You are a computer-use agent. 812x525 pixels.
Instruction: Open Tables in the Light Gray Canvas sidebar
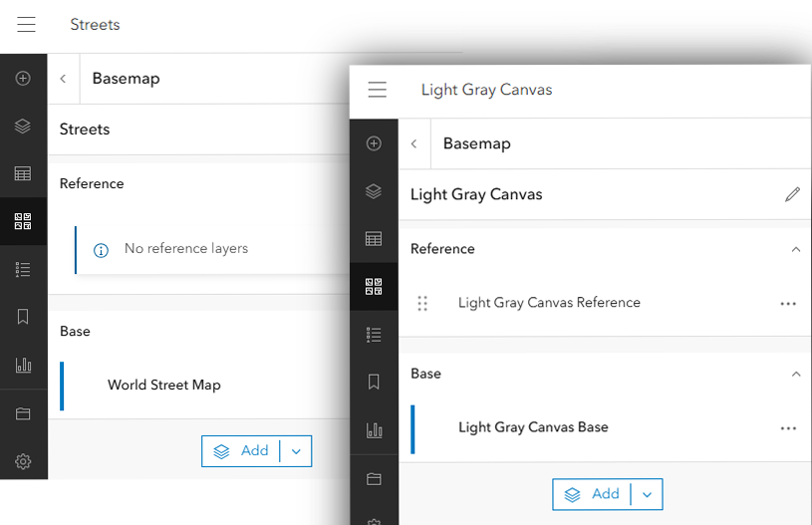click(x=374, y=239)
